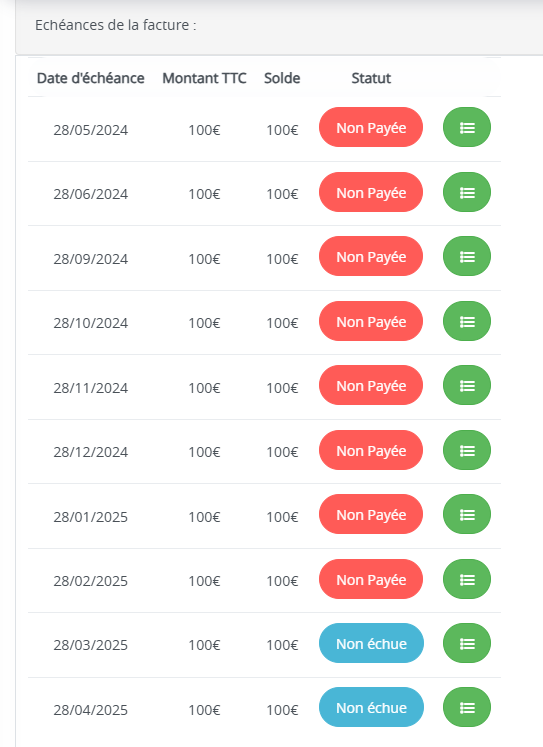Click green list icon on 28/01/2025 row
The width and height of the screenshot is (543, 747).
tap(467, 515)
